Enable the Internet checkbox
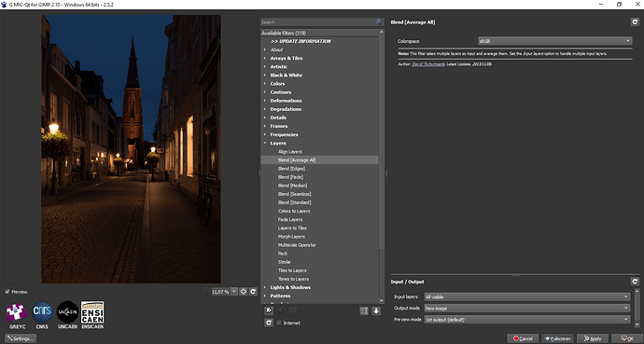644x344 pixels. 279,323
